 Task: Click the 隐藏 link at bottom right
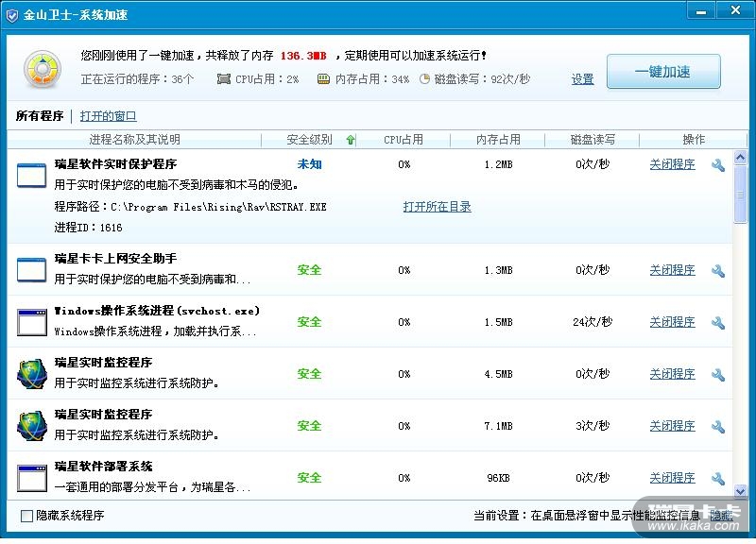721,516
